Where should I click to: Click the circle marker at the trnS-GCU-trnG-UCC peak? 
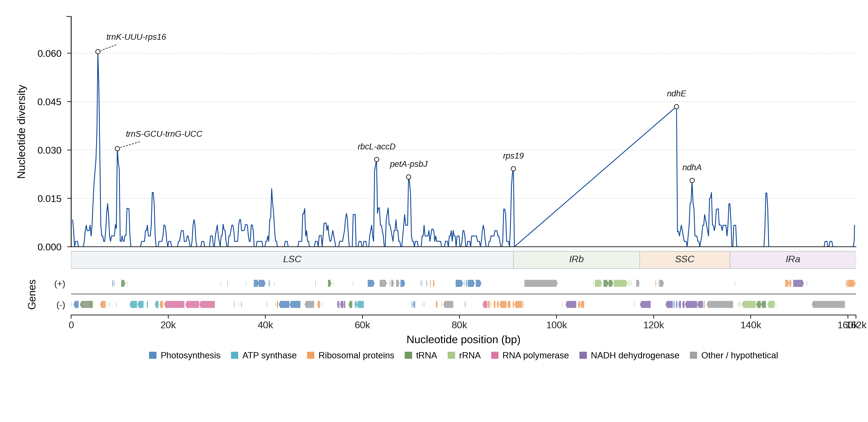pos(117,149)
